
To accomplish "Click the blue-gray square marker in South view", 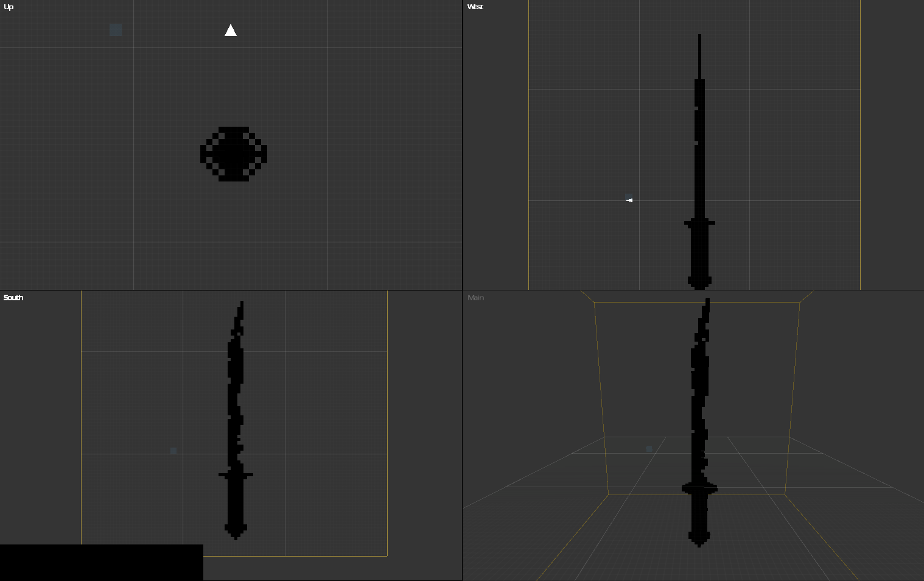I will click(173, 451).
